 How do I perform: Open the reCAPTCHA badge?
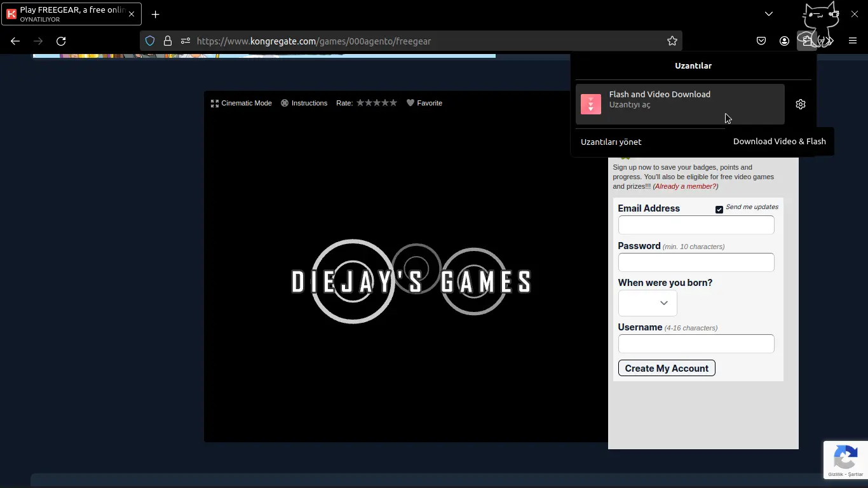tap(845, 460)
